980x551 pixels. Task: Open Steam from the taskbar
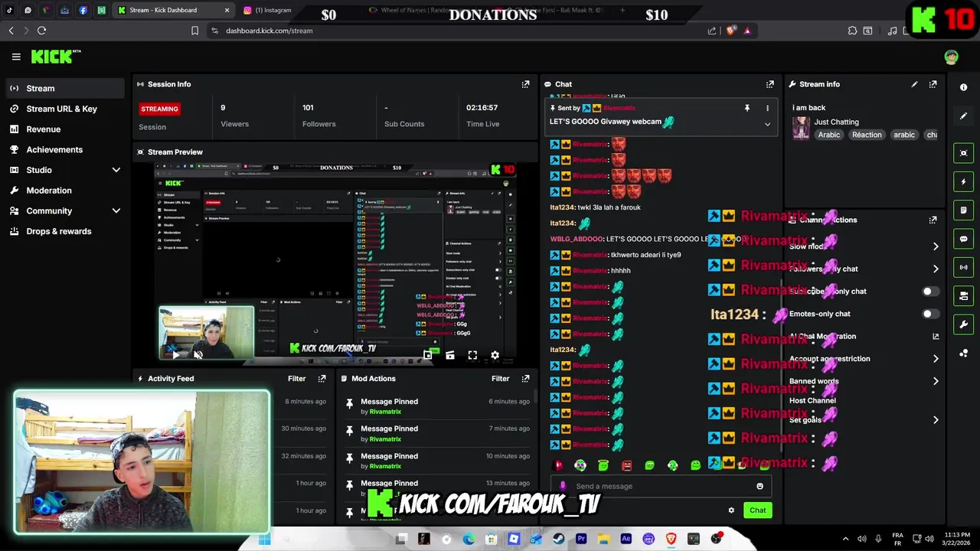[x=559, y=539]
